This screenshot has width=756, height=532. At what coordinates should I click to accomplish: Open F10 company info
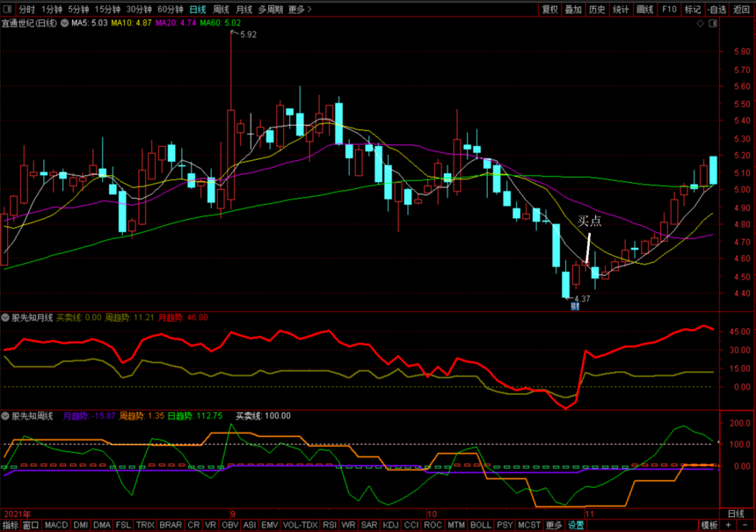coord(669,9)
